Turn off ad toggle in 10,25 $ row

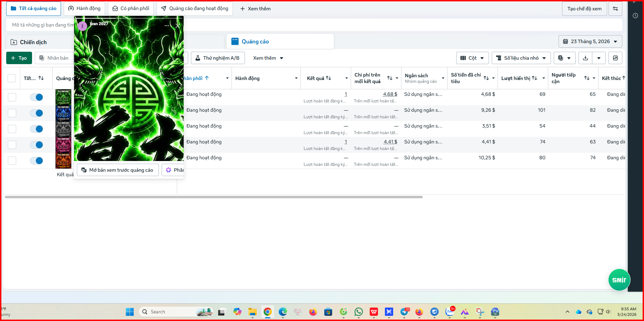click(37, 161)
